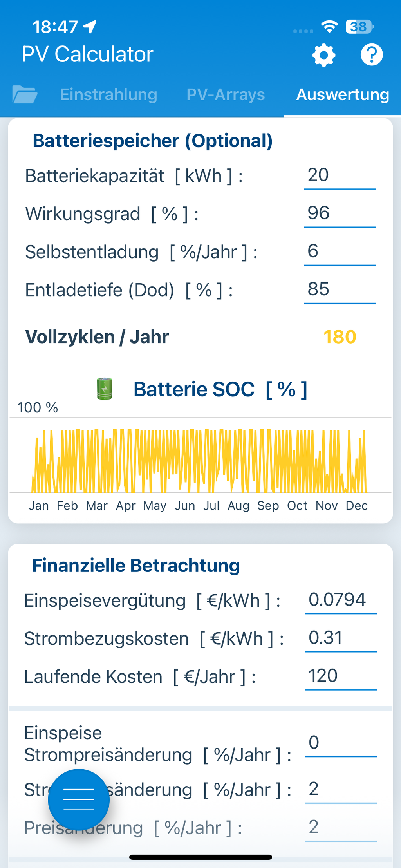Tap the help question mark icon
This screenshot has width=401, height=868.
371,55
